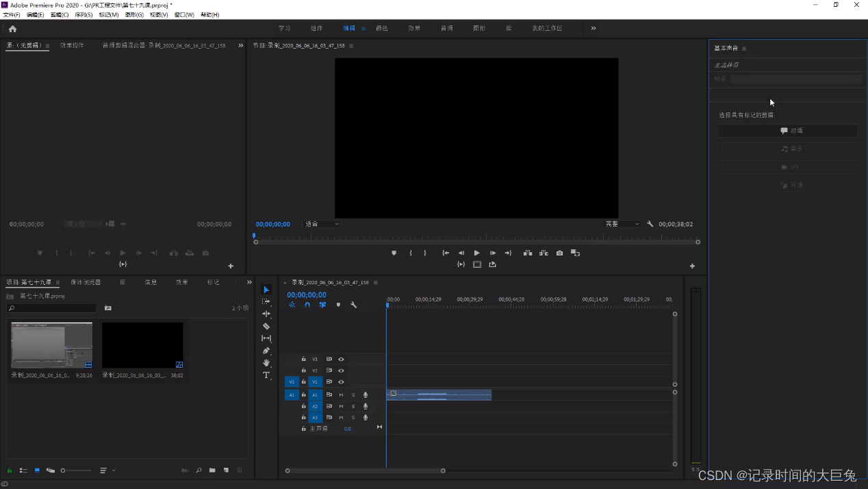868x489 pixels.
Task: Adjust the thumbnail size slider in the Project panel
Action: (x=75, y=471)
